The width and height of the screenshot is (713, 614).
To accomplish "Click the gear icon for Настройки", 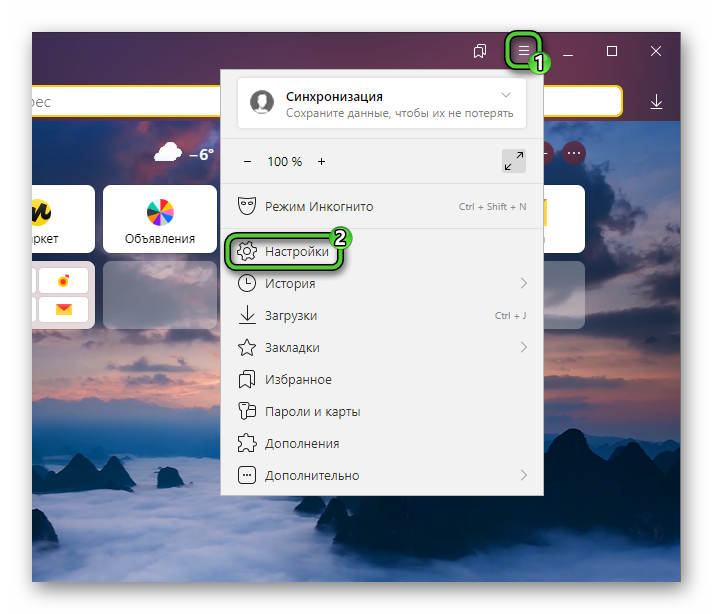I will click(x=247, y=251).
